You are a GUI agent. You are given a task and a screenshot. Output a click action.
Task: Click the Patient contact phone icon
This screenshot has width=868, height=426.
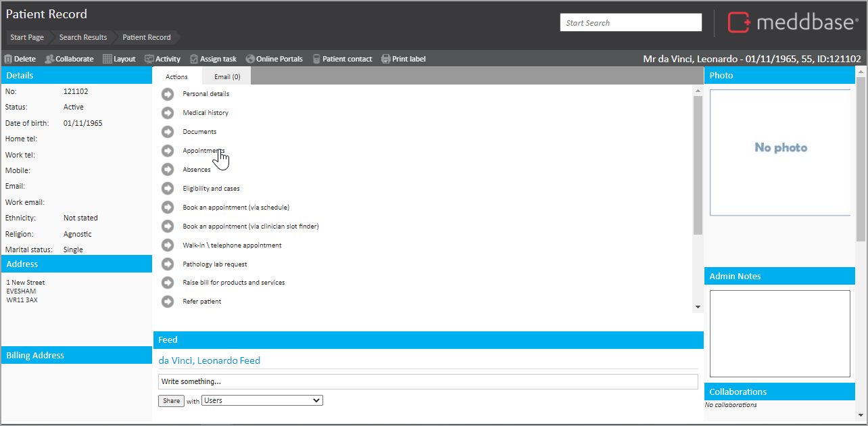pos(316,59)
